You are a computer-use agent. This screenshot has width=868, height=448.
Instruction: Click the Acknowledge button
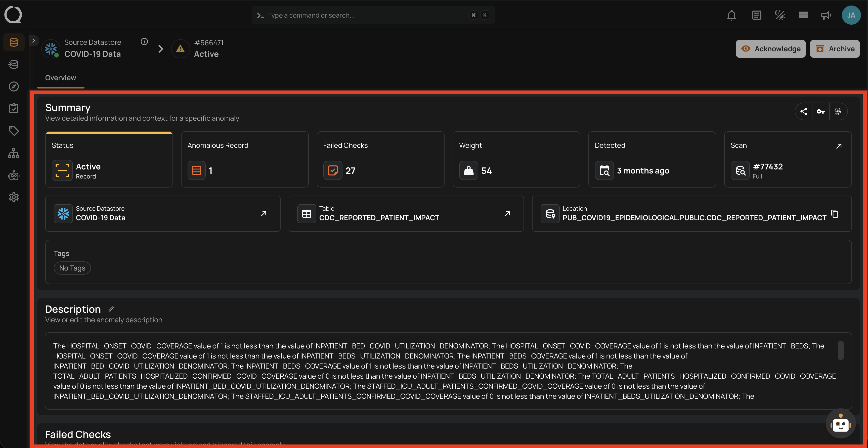pos(771,49)
